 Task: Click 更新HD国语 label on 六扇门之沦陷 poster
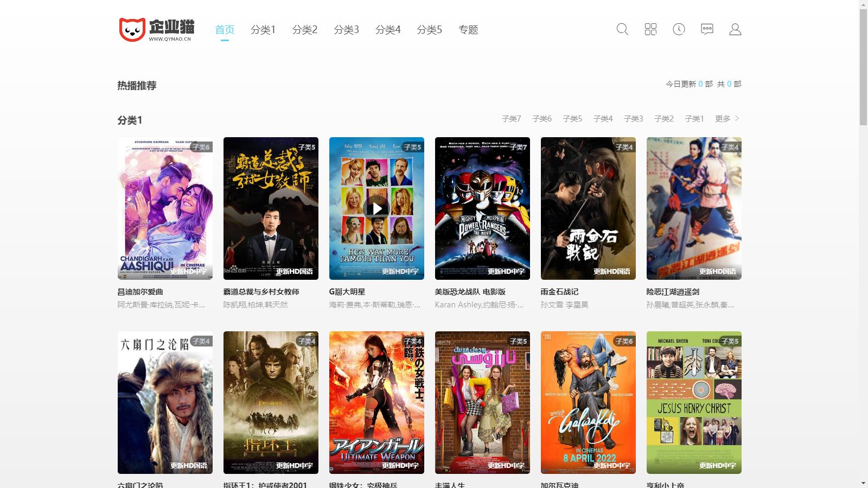pyautogui.click(x=188, y=465)
